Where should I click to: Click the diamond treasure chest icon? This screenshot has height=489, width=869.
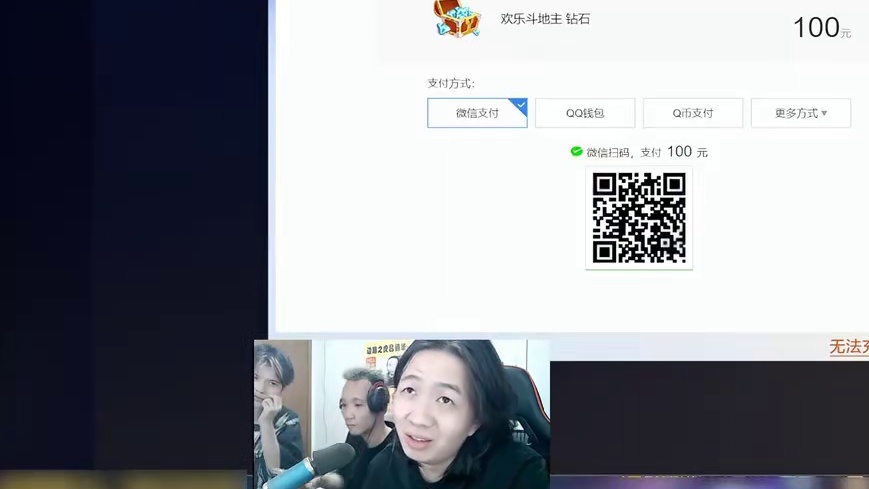coord(457,18)
